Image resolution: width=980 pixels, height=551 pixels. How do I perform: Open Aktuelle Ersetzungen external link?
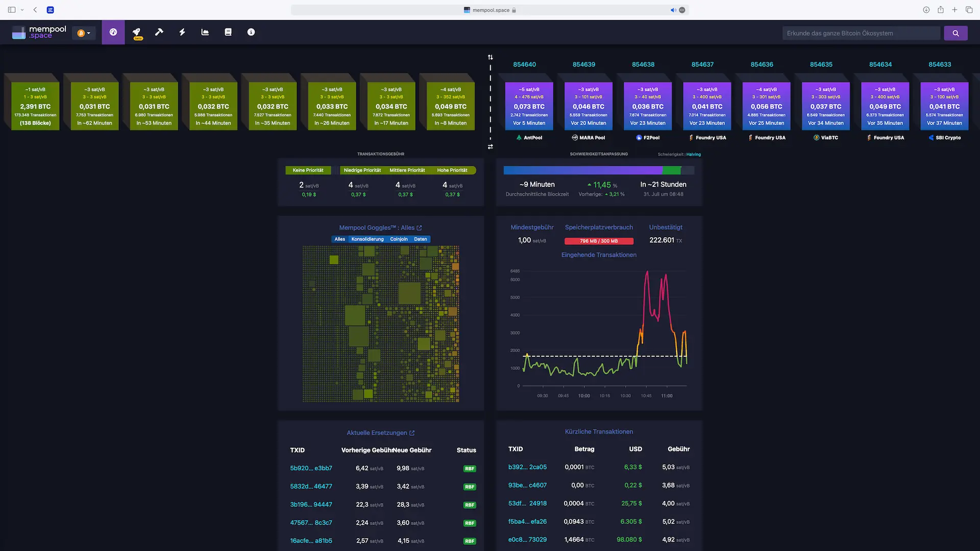point(412,433)
